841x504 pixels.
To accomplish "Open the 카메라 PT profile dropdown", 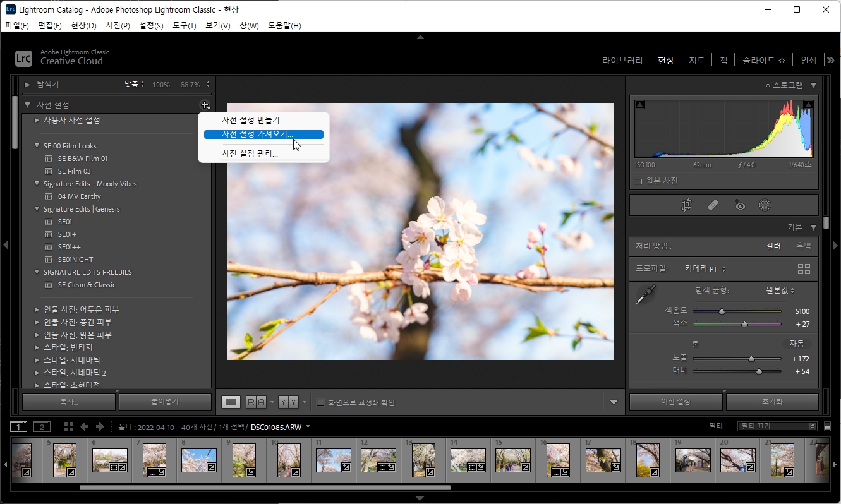I will (x=705, y=269).
